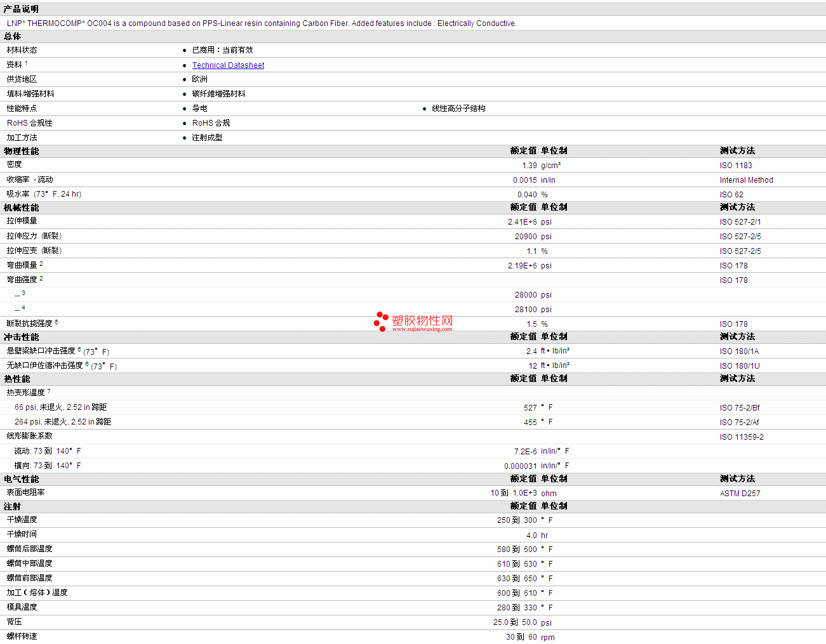Click the 螺筒前部温度 row label

point(30,578)
